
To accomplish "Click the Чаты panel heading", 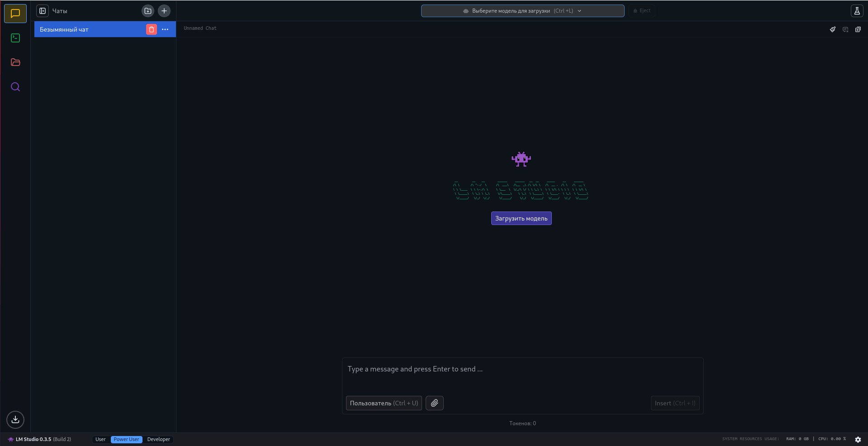I will click(60, 11).
